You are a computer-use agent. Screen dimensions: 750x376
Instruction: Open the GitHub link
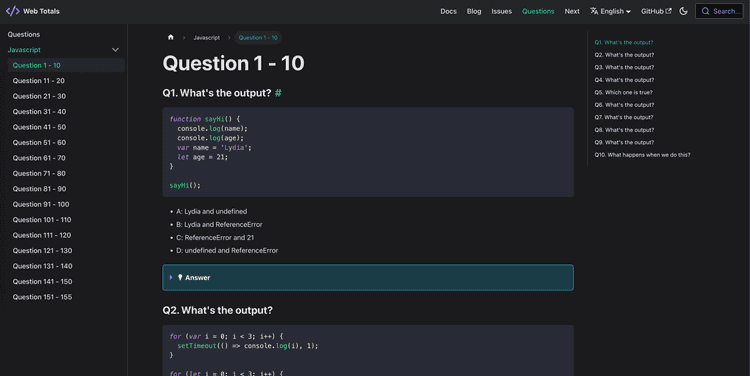pyautogui.click(x=656, y=11)
